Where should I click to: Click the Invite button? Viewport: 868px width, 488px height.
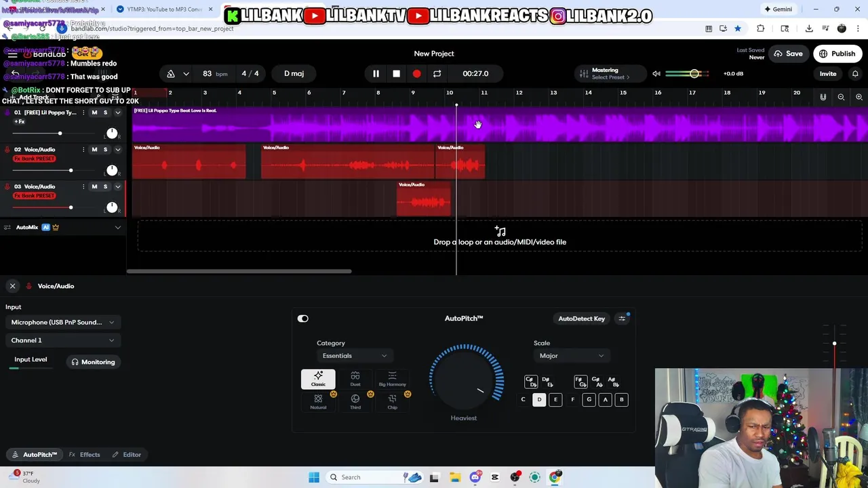[x=828, y=73]
